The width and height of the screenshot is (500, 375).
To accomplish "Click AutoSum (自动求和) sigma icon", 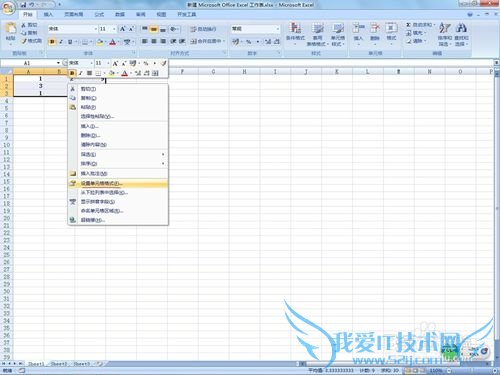I will 409,25.
